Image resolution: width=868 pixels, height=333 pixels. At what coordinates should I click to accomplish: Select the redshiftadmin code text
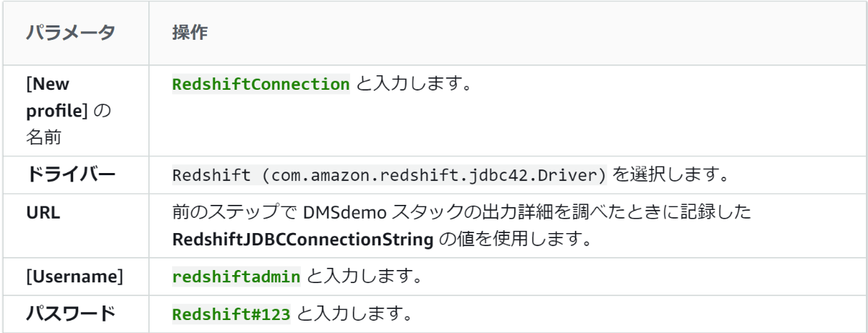click(x=236, y=276)
